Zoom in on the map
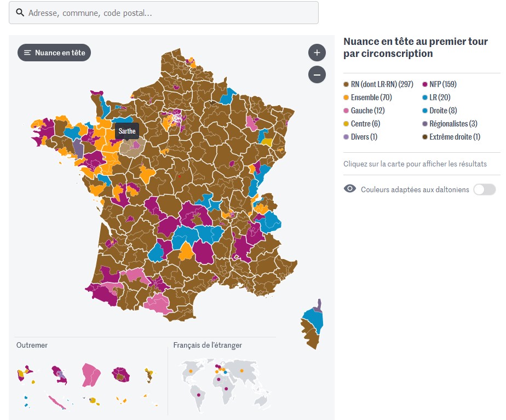Viewport: 506px width, 420px height. 317,53
